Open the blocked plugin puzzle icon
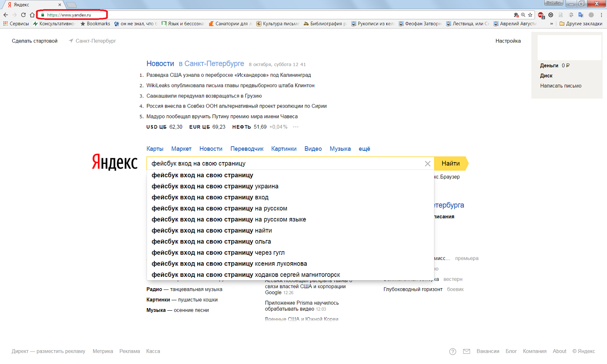The image size is (607, 364). click(x=516, y=15)
